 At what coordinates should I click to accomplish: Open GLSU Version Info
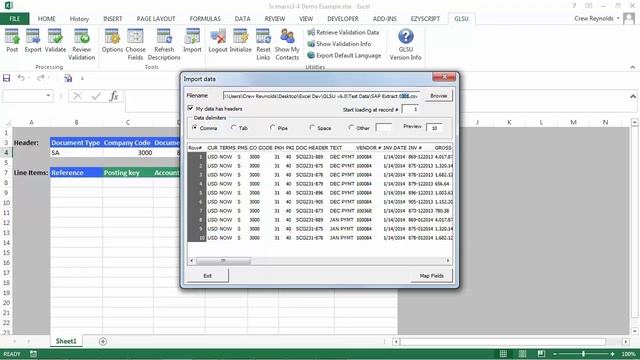tap(405, 44)
